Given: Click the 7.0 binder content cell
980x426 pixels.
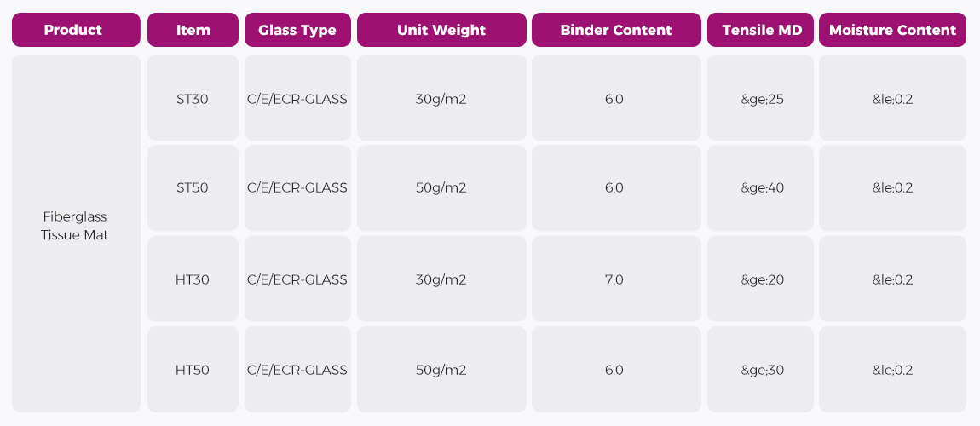Looking at the screenshot, I should (x=615, y=279).
